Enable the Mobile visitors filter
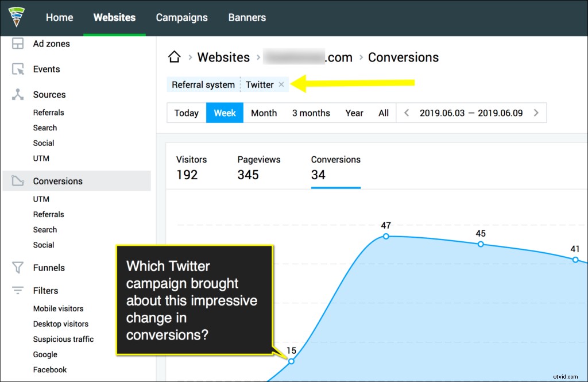The height and width of the screenshot is (382, 588). [58, 308]
